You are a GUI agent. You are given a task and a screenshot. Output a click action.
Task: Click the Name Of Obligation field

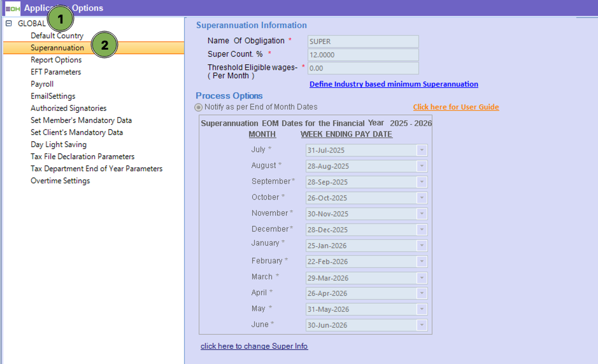(362, 41)
